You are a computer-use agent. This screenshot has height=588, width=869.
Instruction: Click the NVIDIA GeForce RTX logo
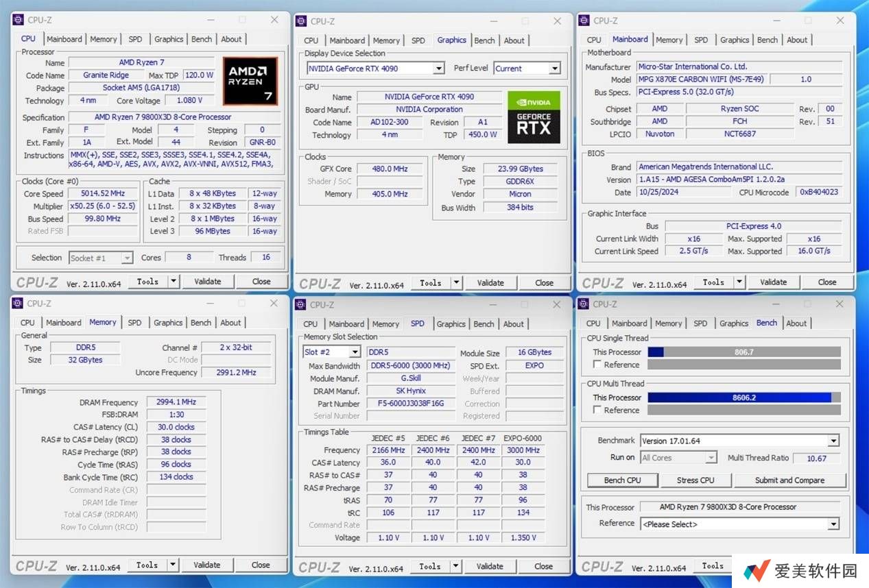(534, 117)
